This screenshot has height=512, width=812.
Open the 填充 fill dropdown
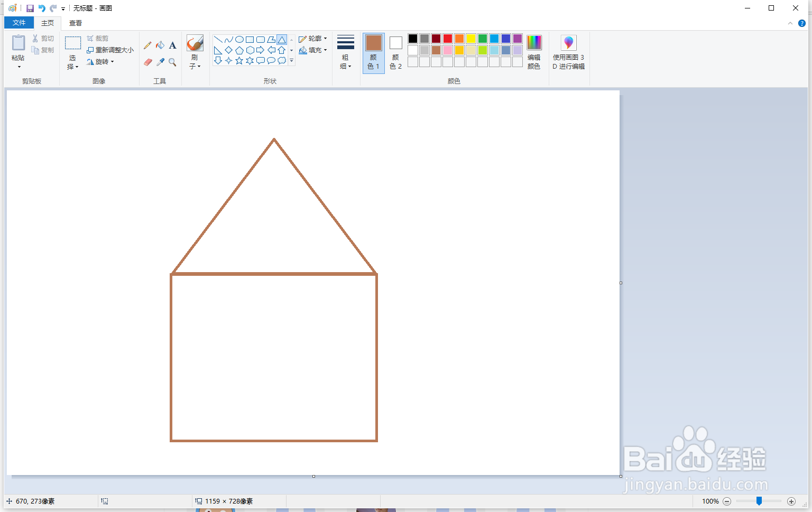(x=313, y=50)
